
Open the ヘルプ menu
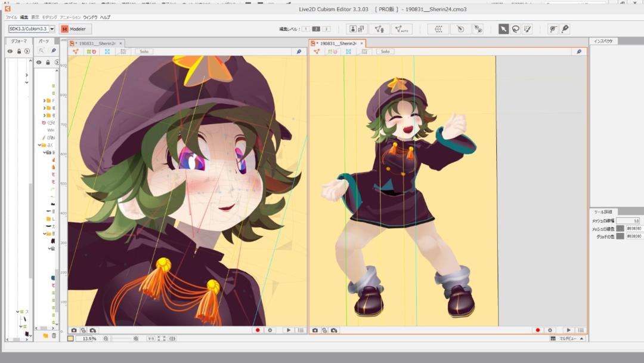105,17
